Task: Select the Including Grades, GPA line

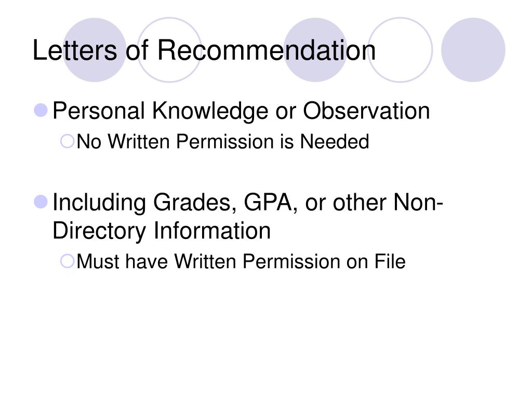Action: pos(248,203)
